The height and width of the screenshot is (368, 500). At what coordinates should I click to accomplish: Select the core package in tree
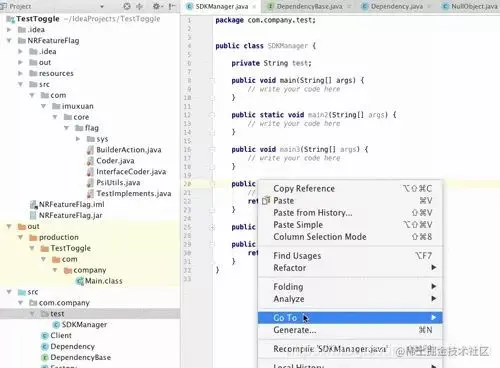[76, 117]
